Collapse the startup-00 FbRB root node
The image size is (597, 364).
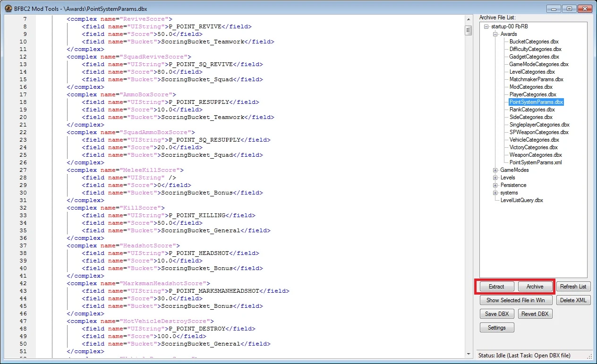(x=488, y=26)
